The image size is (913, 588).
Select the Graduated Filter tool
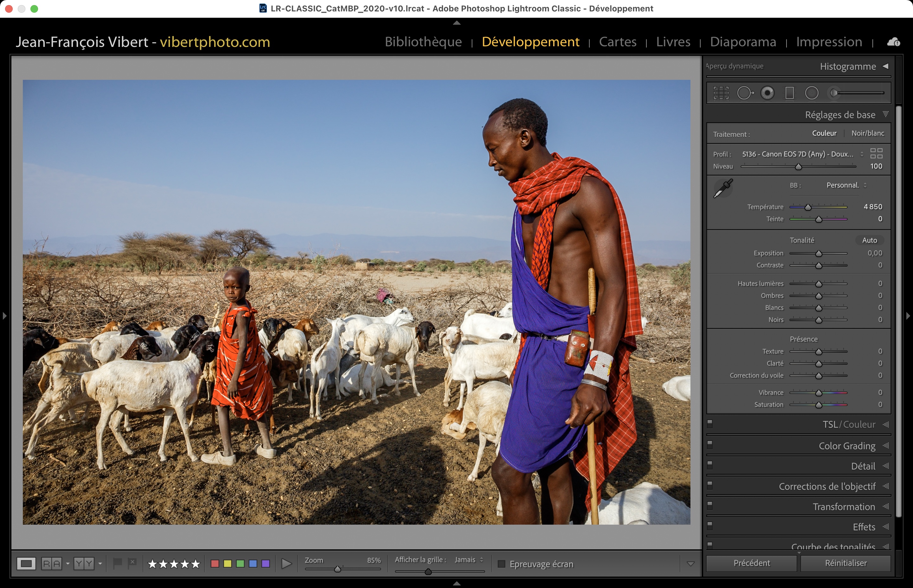(789, 93)
